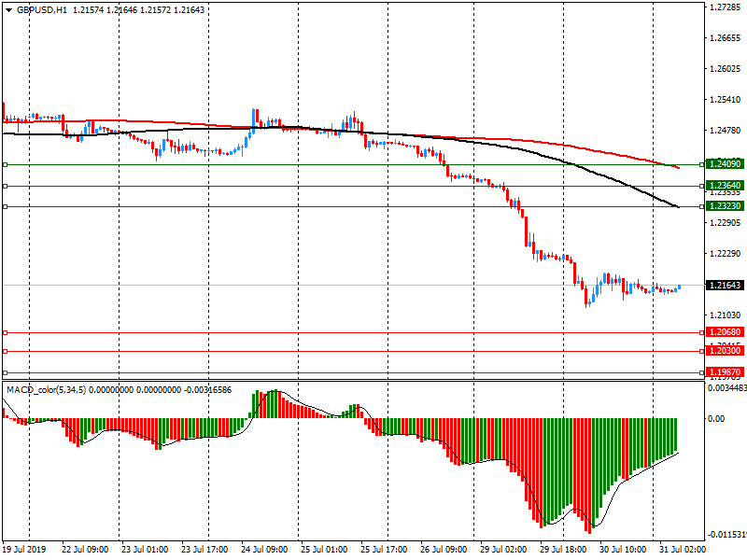Screen dimensions: 747x560
Task: Grab left handle of the 1.24090 green line
Action: [6, 165]
